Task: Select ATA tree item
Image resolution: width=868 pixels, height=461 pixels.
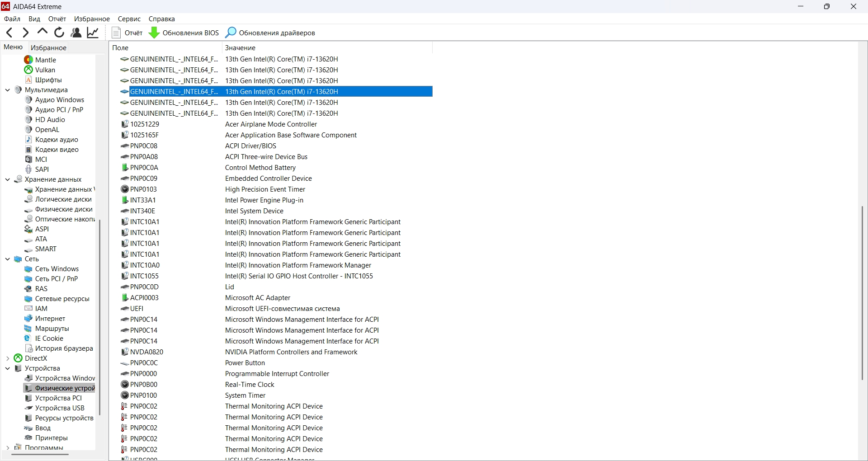Action: 36,239
